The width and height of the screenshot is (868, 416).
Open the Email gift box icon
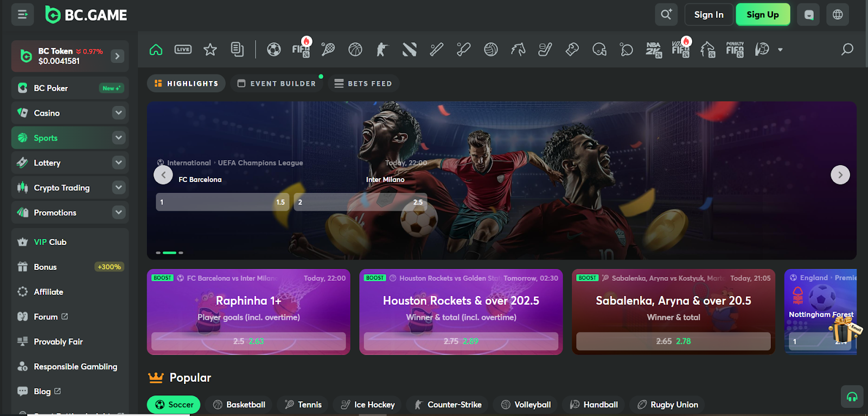click(x=845, y=329)
